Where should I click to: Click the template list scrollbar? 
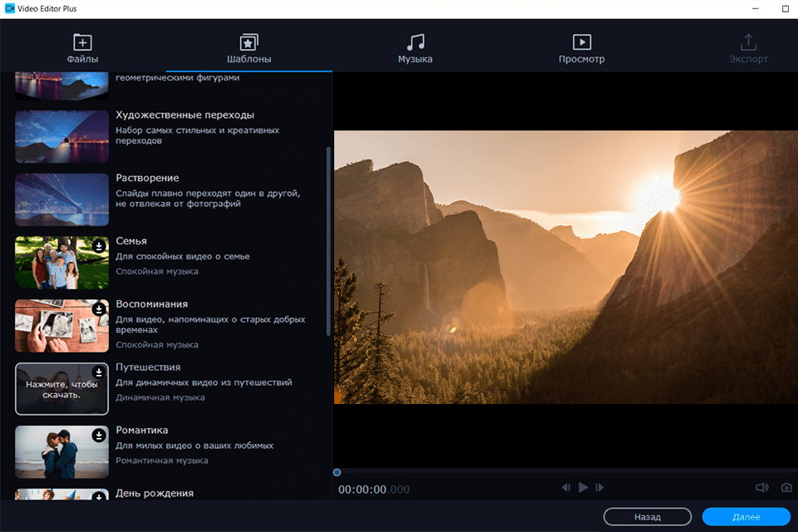[328, 241]
